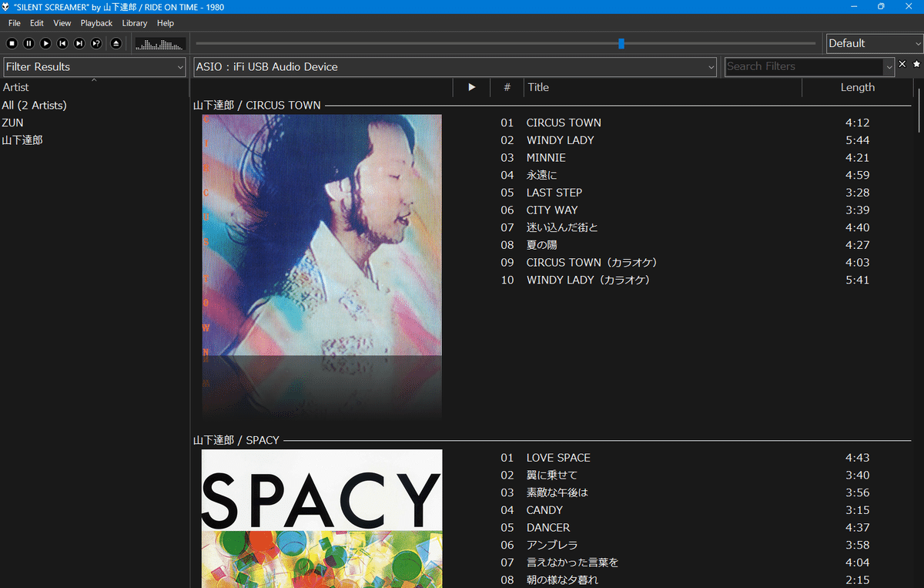The image size is (924, 588).
Task: Clear the search filter with X icon
Action: tap(902, 65)
